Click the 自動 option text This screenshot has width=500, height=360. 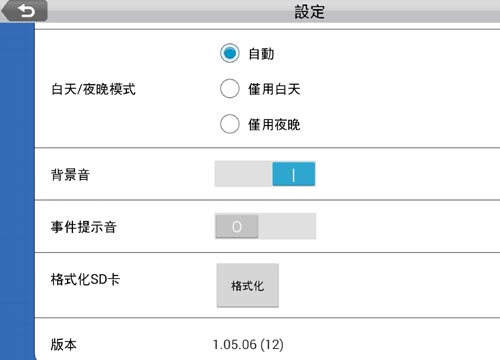261,54
